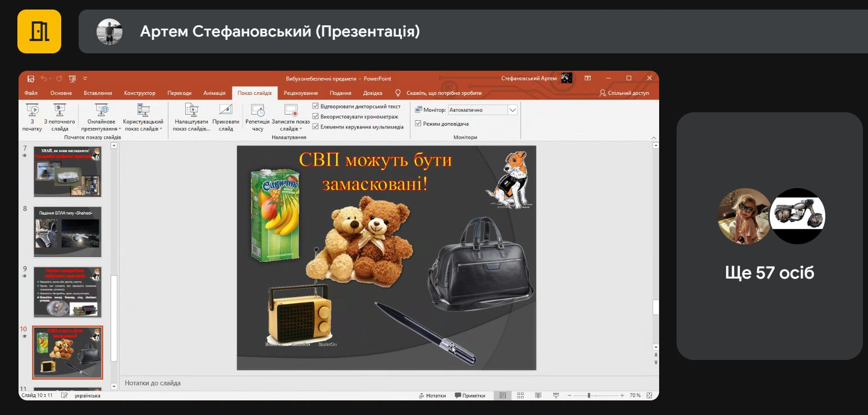Switch to Slide Sorter view icon
The image size is (868, 415).
coord(520,395)
